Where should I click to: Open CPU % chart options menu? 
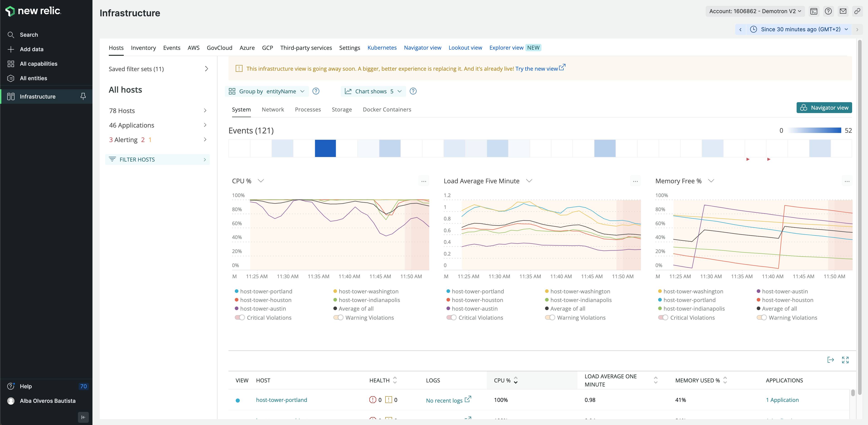(x=424, y=181)
